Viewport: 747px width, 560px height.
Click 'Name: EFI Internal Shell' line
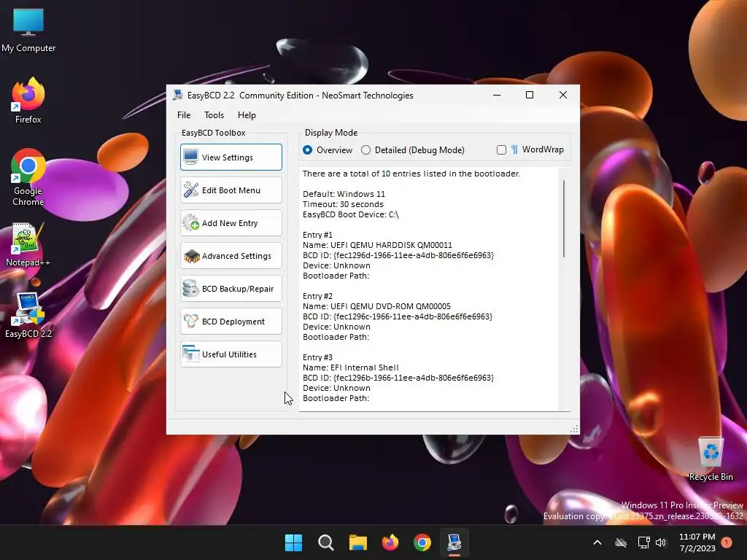point(351,367)
